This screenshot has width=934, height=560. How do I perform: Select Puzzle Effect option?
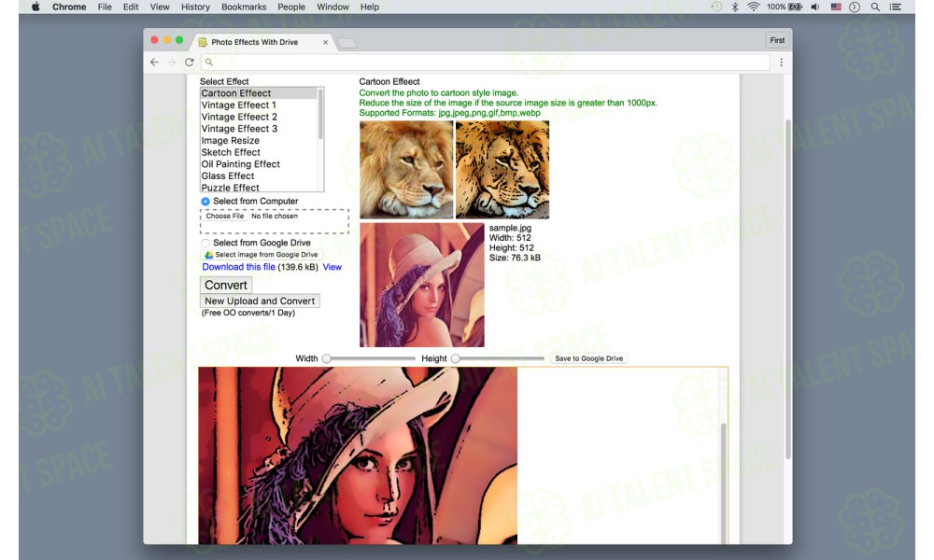point(259,188)
